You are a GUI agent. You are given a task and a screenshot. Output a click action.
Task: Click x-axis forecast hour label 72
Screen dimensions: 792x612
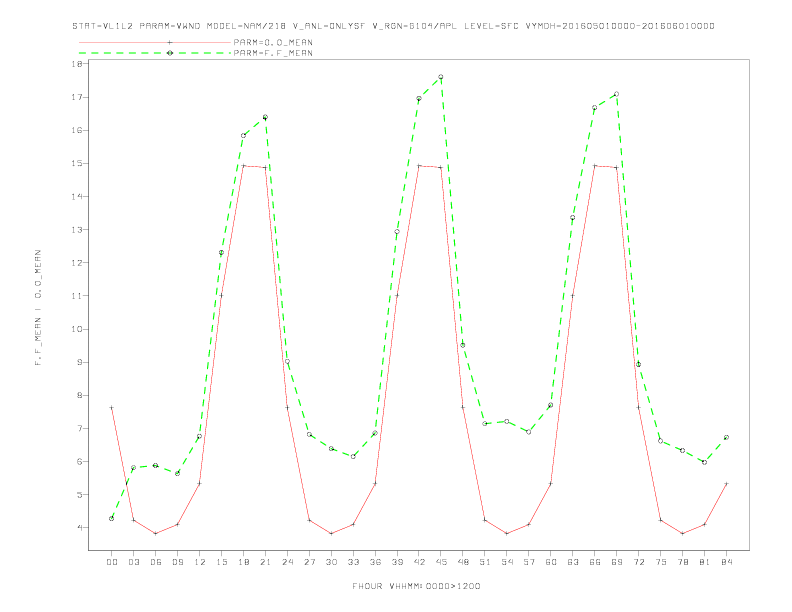pyautogui.click(x=639, y=562)
